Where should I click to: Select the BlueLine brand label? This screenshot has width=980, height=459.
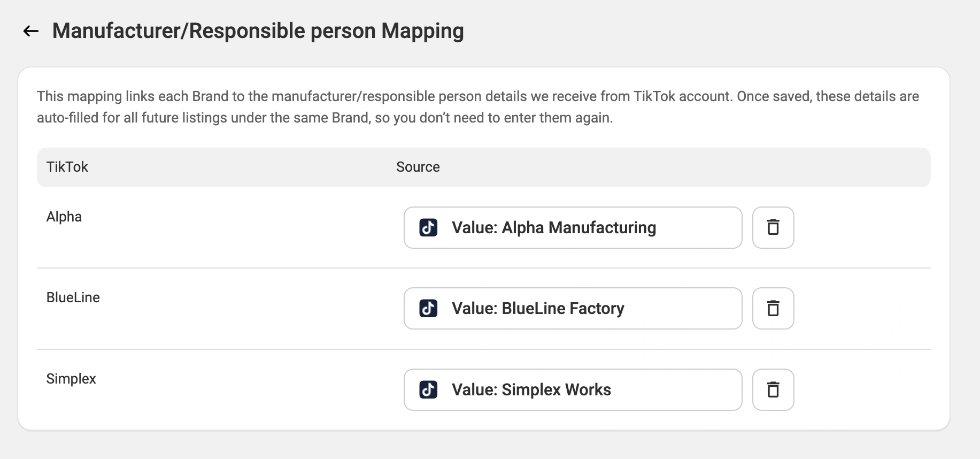pos(73,298)
